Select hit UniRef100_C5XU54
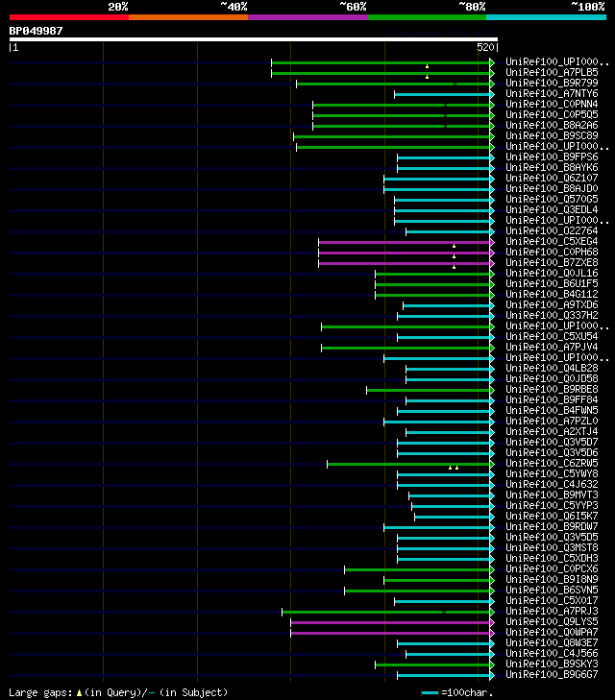 pos(552,337)
